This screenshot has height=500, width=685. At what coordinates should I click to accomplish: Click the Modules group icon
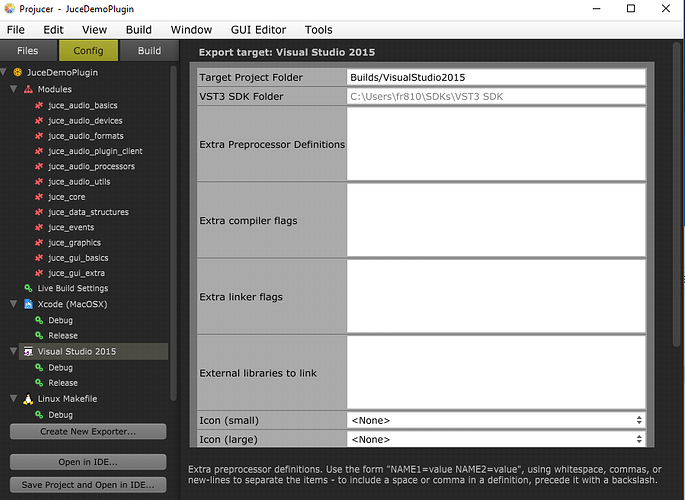pyautogui.click(x=28, y=89)
